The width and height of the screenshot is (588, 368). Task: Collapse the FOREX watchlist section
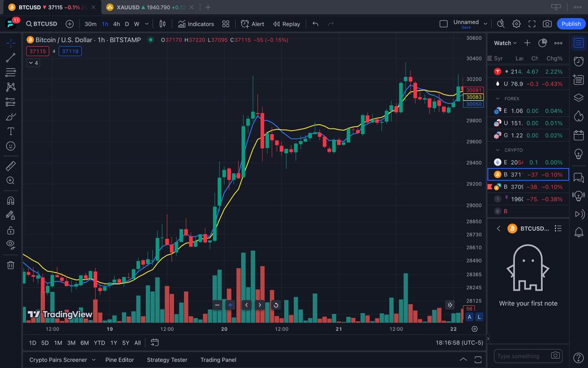point(498,99)
